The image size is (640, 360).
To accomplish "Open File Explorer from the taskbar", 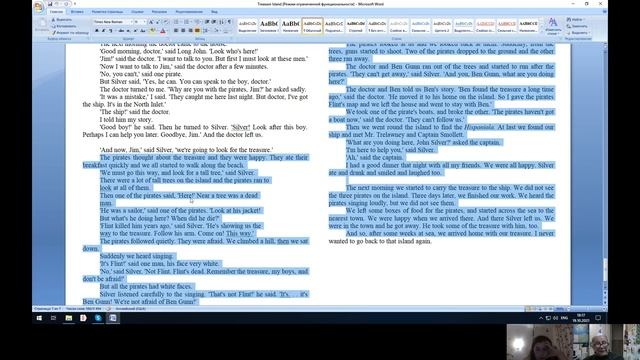I will pyautogui.click(x=69, y=318).
